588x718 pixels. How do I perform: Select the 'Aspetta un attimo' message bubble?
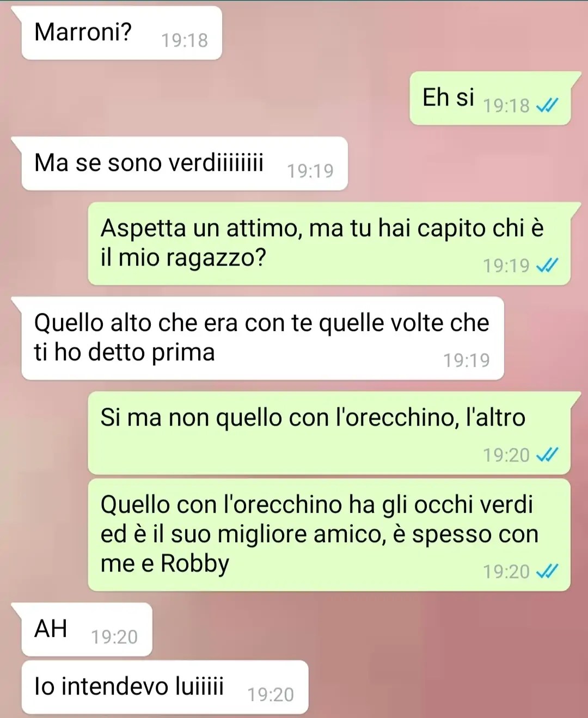[x=329, y=243]
